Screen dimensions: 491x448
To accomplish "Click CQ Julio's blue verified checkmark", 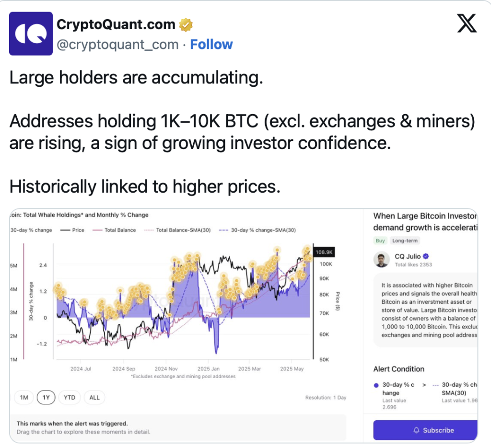I will tap(426, 256).
